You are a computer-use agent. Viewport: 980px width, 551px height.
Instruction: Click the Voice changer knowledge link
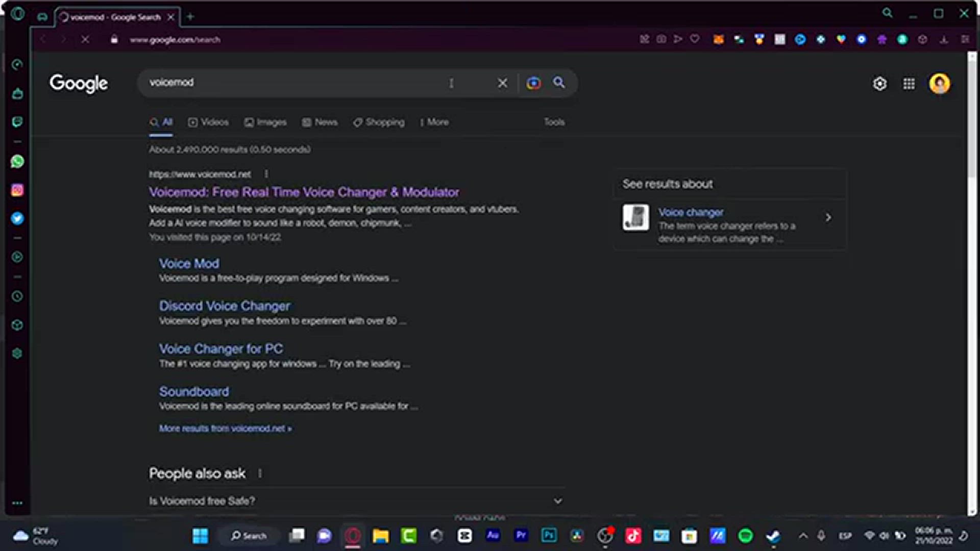(x=691, y=212)
